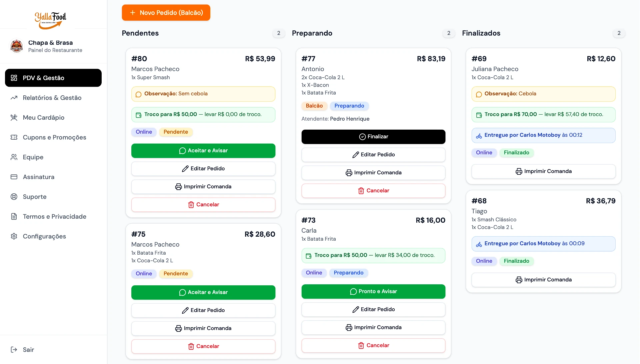640x364 pixels.
Task: Click the Preparando count badge
Action: (x=449, y=33)
